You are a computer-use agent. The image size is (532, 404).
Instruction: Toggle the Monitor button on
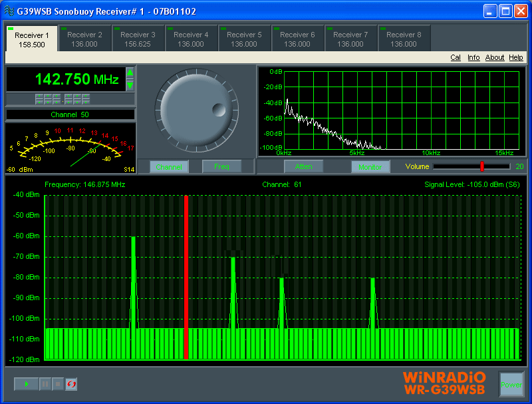click(370, 167)
